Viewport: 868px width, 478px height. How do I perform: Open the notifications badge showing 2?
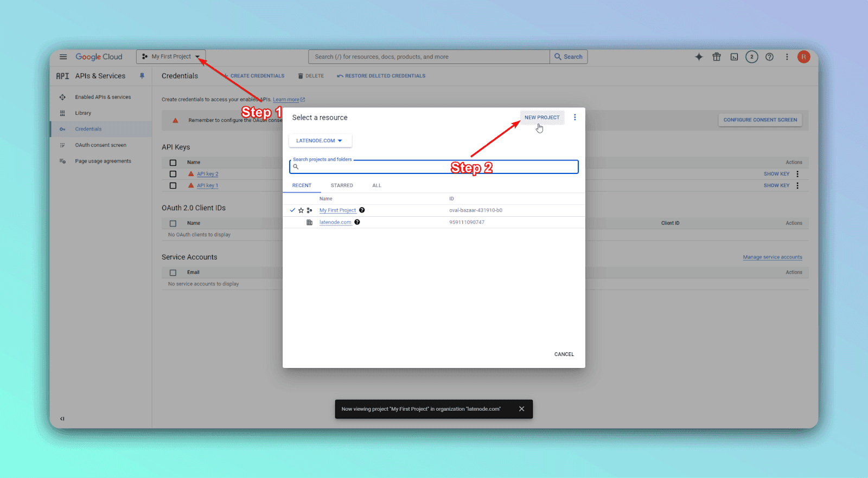click(751, 57)
